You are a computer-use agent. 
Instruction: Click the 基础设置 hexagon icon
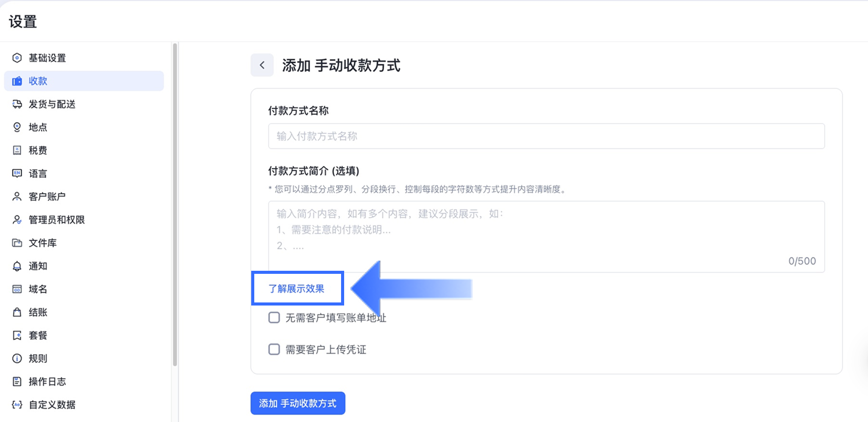click(17, 58)
